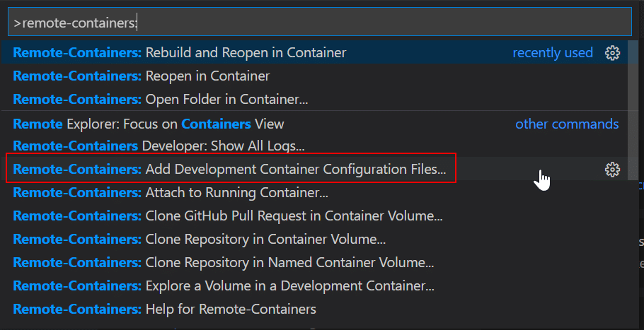644x330 pixels.
Task: Run Remote Explorer: Focus on Containers View
Action: click(314, 124)
